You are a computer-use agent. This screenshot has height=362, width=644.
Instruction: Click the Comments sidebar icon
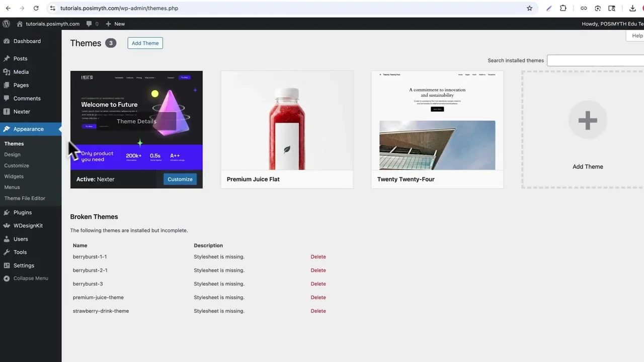click(x=7, y=99)
